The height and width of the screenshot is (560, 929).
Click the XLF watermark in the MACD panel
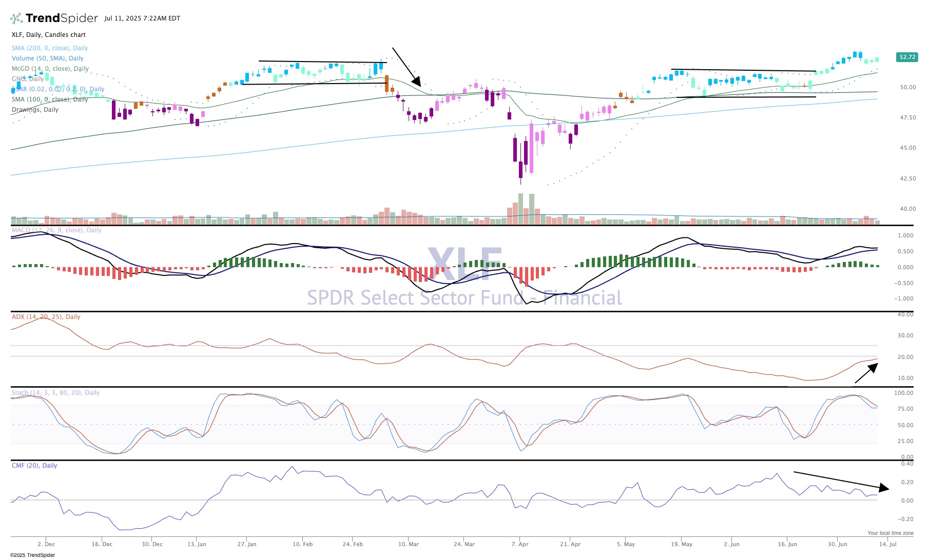465,264
